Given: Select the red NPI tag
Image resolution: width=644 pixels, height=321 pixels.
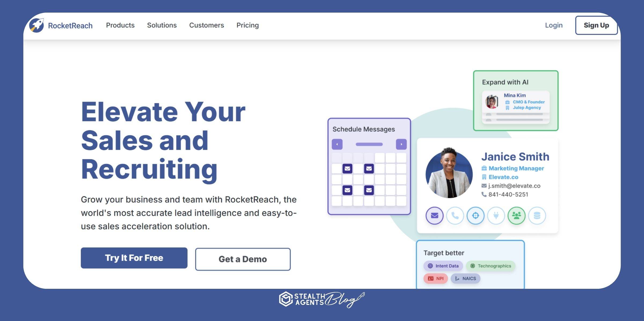Looking at the screenshot, I should [x=436, y=278].
